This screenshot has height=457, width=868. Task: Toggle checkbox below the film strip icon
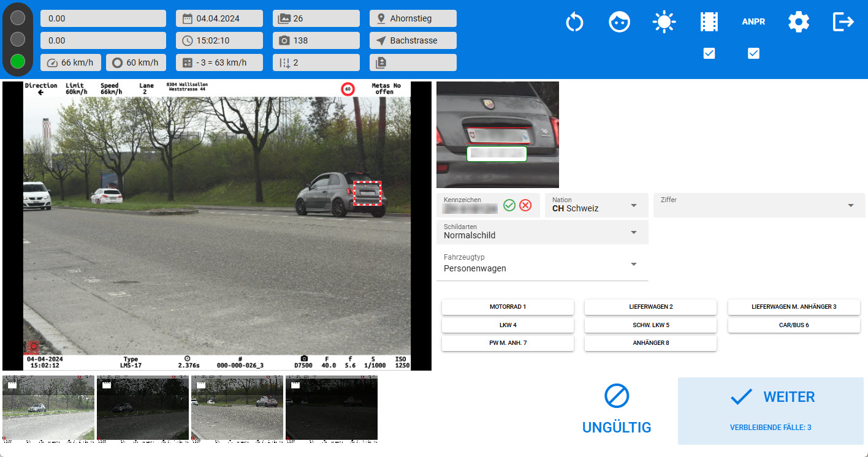pos(709,54)
